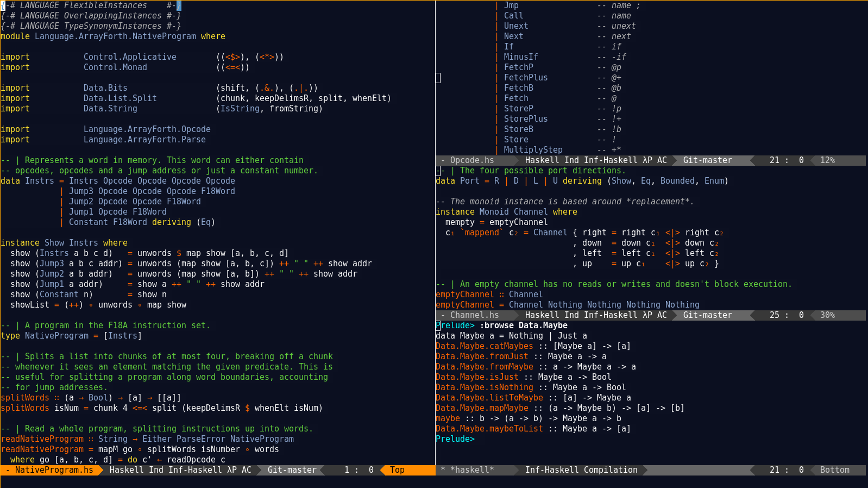Click the Bottom position indicator for *haskell* buffer
Screen dimensions: 868x488
834,470
